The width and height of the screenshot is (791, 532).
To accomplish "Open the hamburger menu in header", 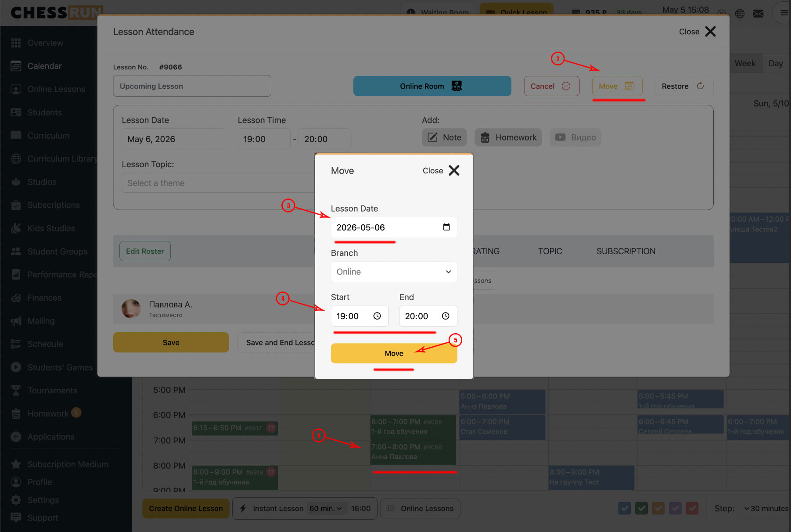I will 784,13.
